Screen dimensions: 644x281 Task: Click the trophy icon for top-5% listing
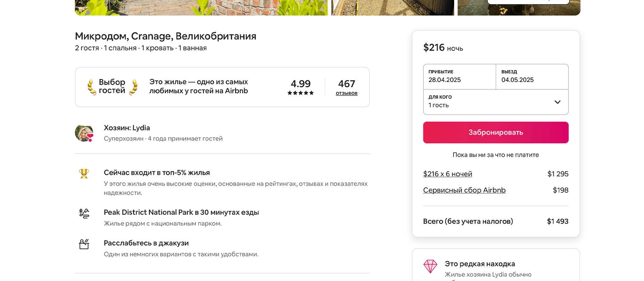pyautogui.click(x=84, y=173)
